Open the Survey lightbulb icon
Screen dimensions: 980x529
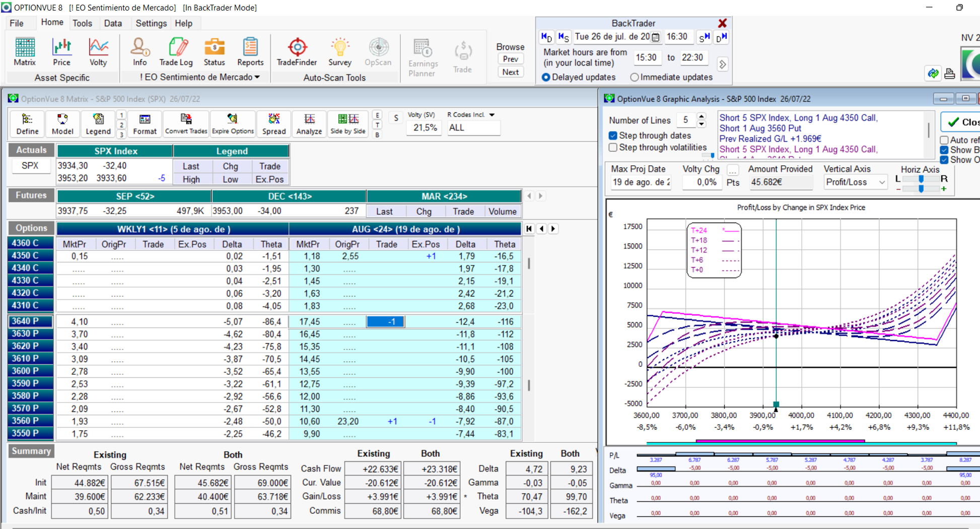pyautogui.click(x=340, y=52)
